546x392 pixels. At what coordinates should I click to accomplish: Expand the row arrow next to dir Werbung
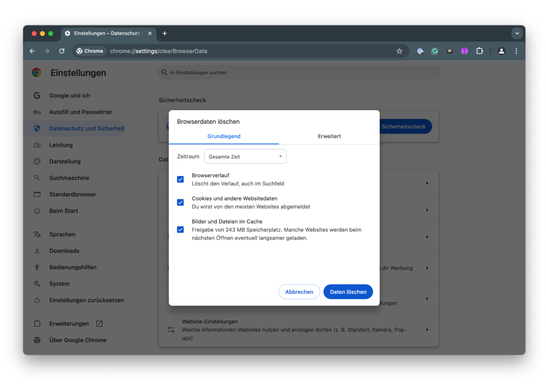point(427,268)
